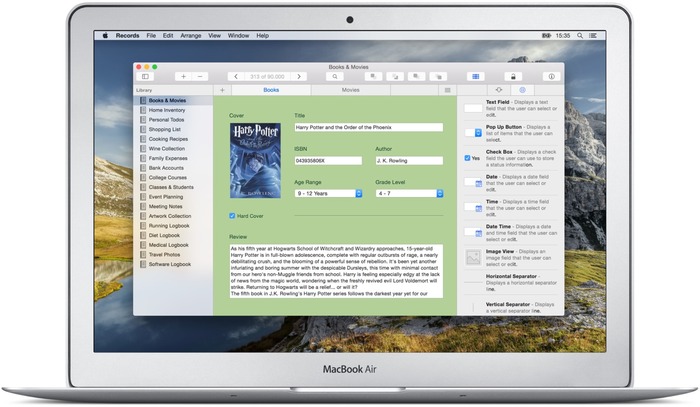Open the info inspector button

(x=551, y=77)
